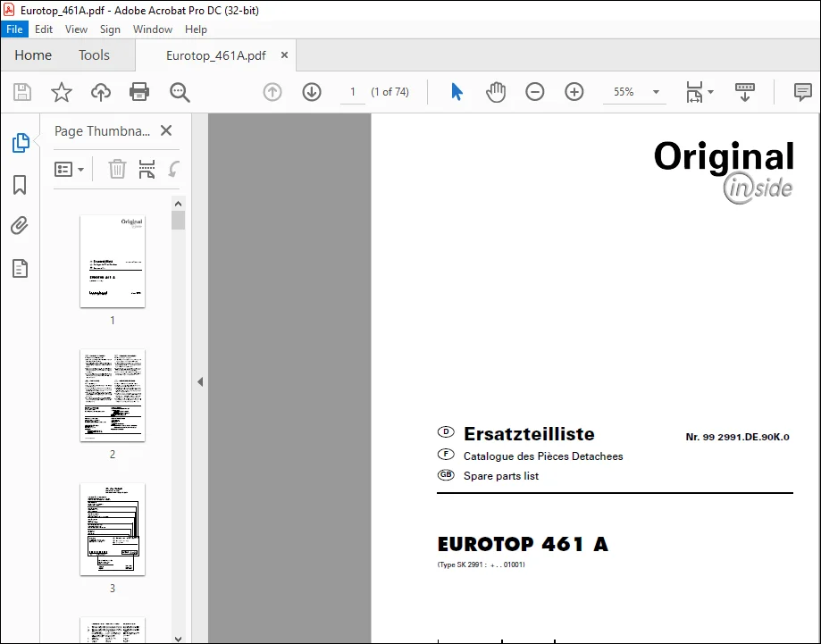Open thumbnail options dropdown menu

click(x=69, y=170)
